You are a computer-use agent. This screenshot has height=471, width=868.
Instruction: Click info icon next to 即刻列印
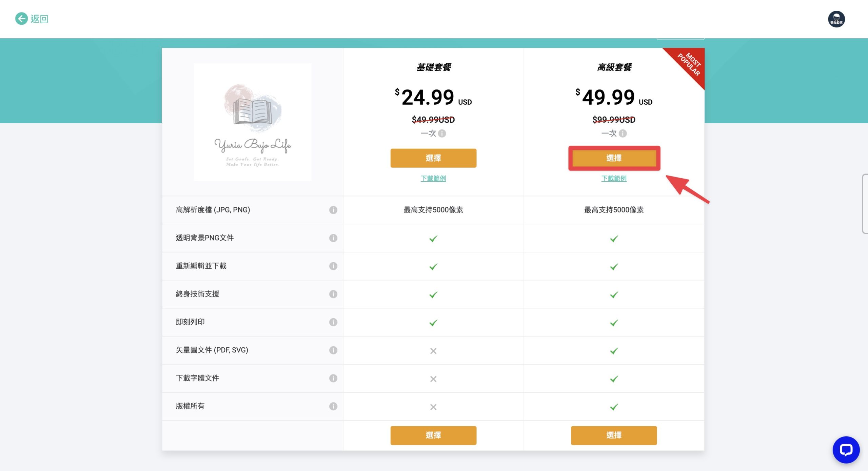tap(333, 322)
